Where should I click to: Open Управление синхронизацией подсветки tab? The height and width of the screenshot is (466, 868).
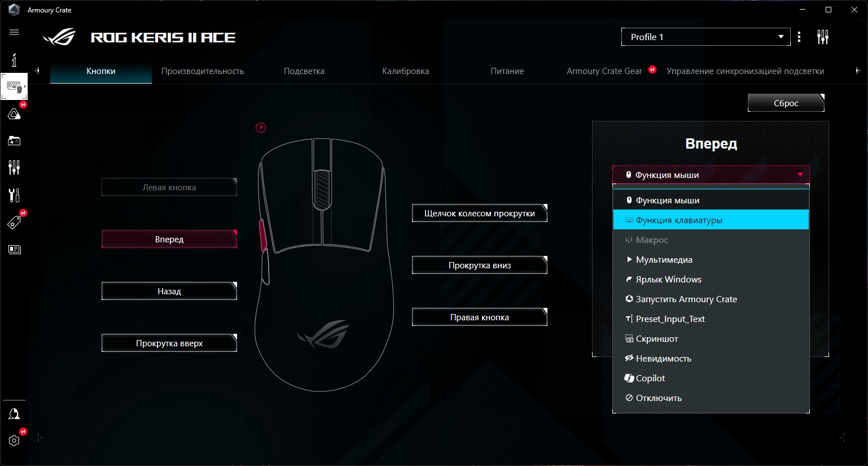click(x=746, y=71)
